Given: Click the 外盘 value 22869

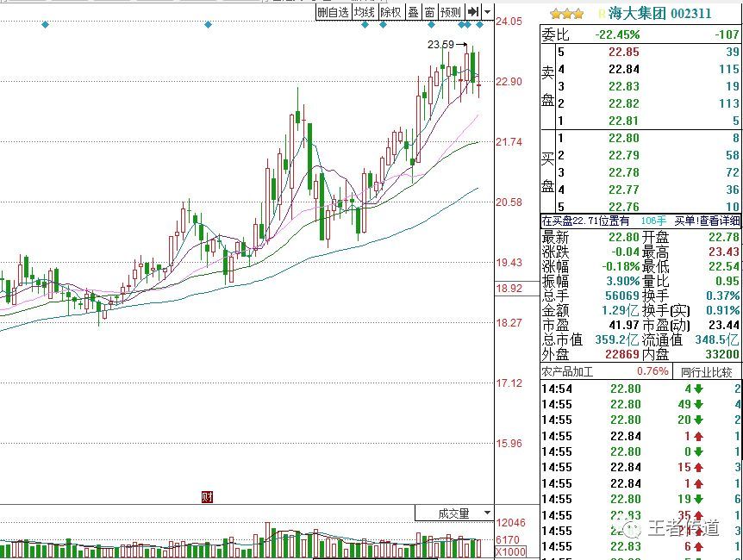Looking at the screenshot, I should 622,354.
